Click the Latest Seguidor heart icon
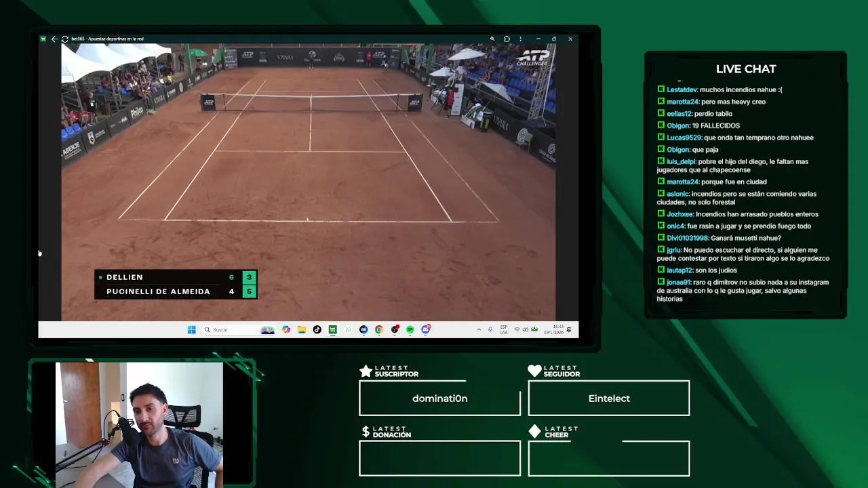 (x=534, y=371)
